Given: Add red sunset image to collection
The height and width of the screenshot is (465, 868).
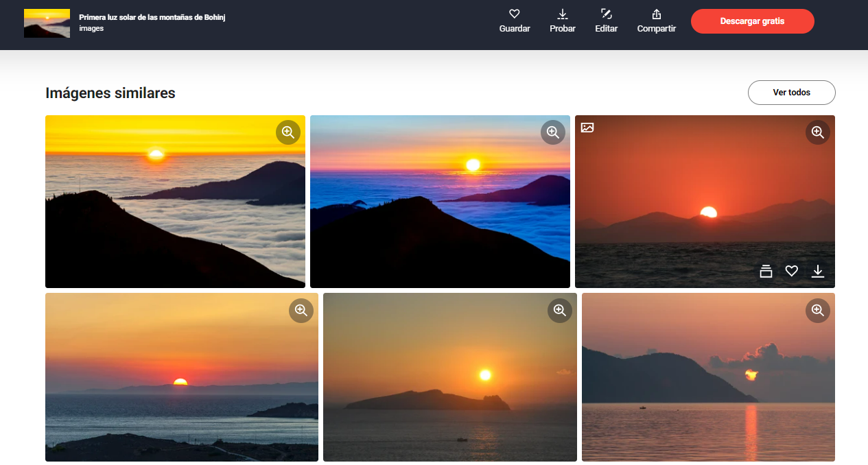Looking at the screenshot, I should click(766, 272).
